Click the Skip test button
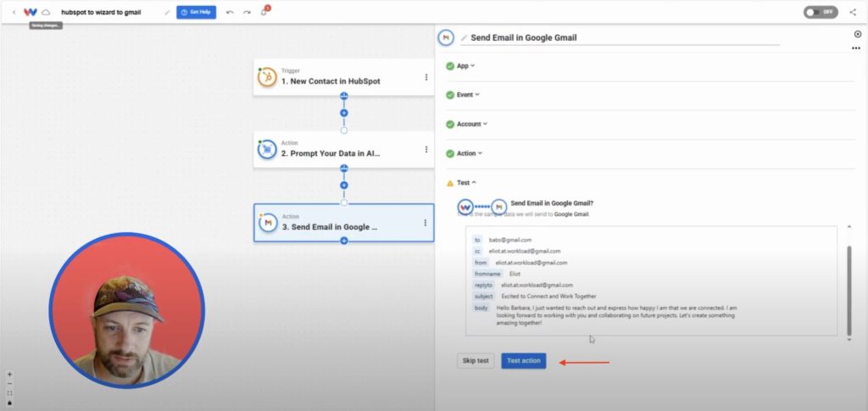 476,361
